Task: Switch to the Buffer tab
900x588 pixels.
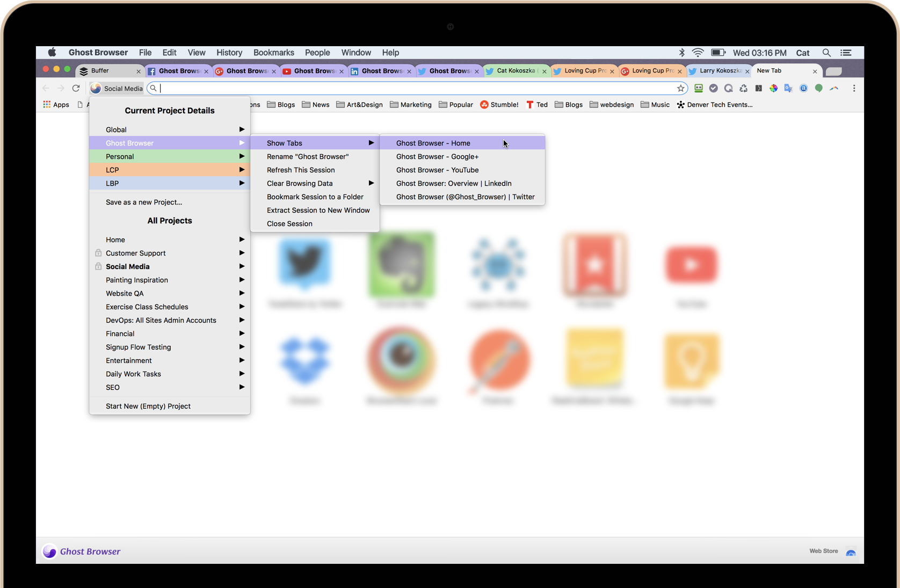Action: [x=110, y=71]
